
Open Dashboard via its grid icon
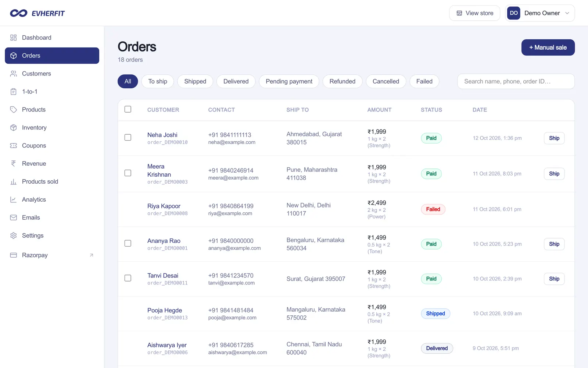[x=14, y=38]
